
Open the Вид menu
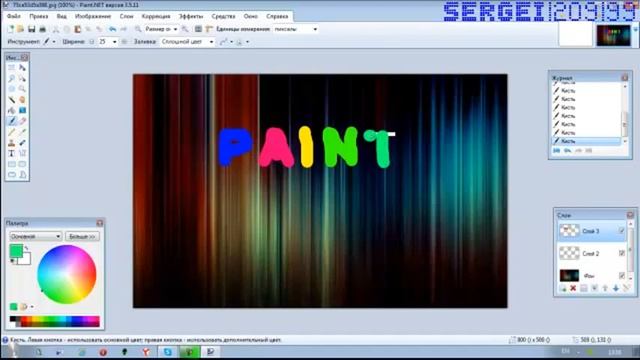pos(62,16)
